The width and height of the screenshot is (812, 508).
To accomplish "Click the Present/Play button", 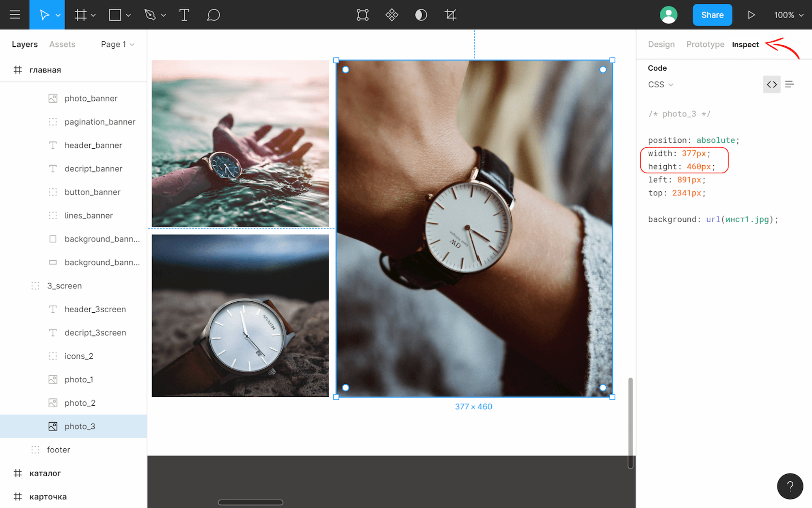I will click(x=751, y=15).
